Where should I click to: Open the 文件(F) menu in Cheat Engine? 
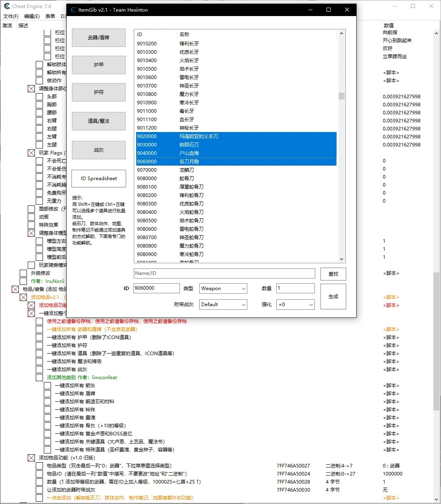point(11,16)
